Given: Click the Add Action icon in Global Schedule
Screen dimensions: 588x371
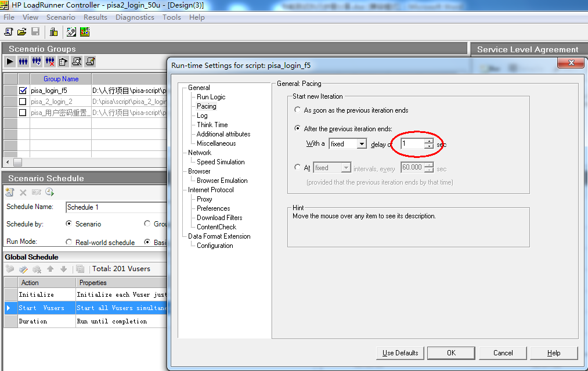Looking at the screenshot, I should 10,269.
